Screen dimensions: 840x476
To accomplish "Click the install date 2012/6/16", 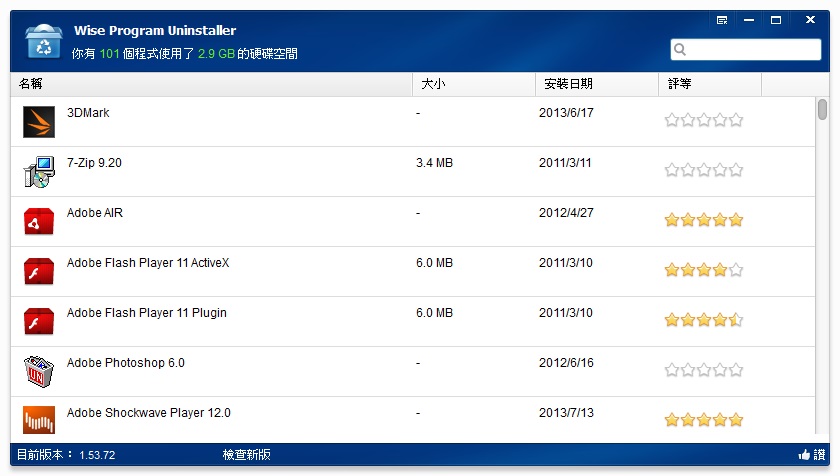I will 566,362.
